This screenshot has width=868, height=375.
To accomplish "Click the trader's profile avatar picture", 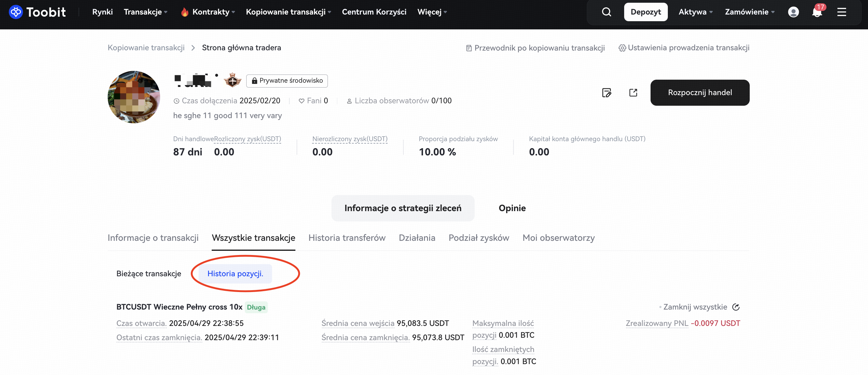I will point(134,97).
